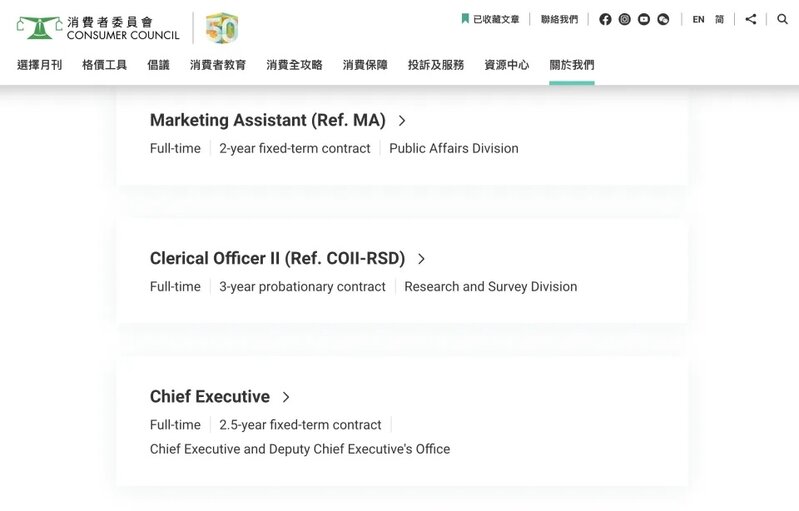
Task: Open the 選擇月刊 menu item
Action: (39, 65)
